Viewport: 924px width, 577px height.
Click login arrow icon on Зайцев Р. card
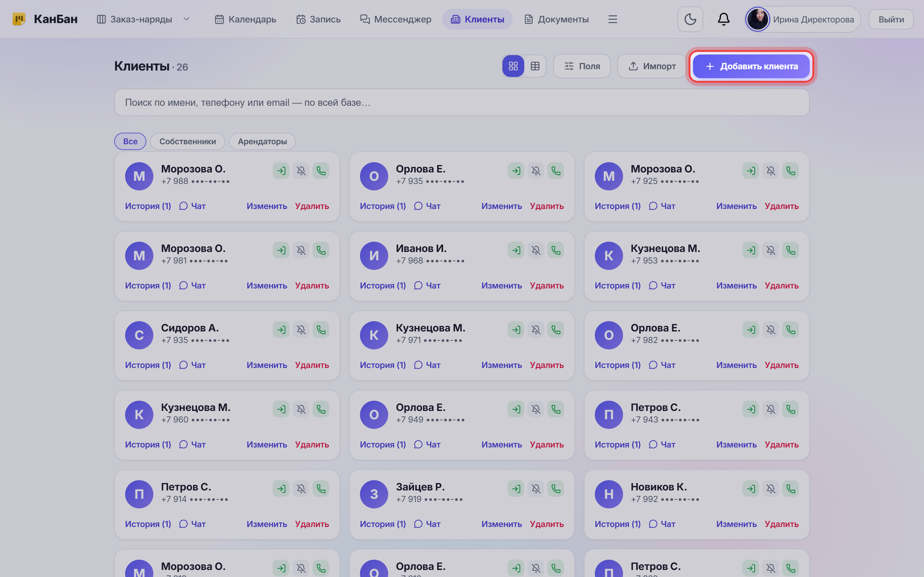pyautogui.click(x=516, y=489)
